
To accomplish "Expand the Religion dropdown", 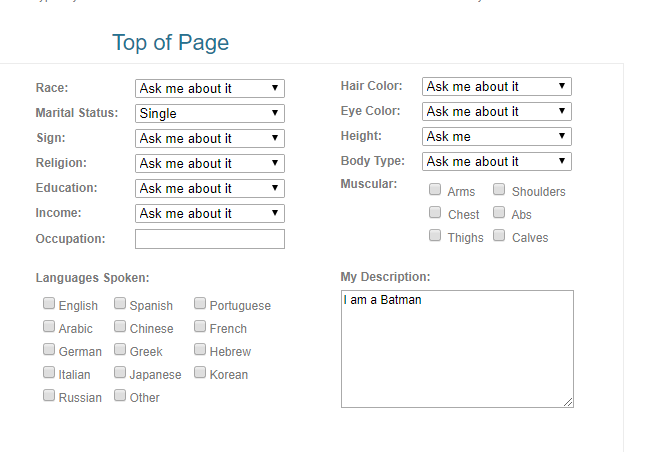I will pyautogui.click(x=209, y=163).
